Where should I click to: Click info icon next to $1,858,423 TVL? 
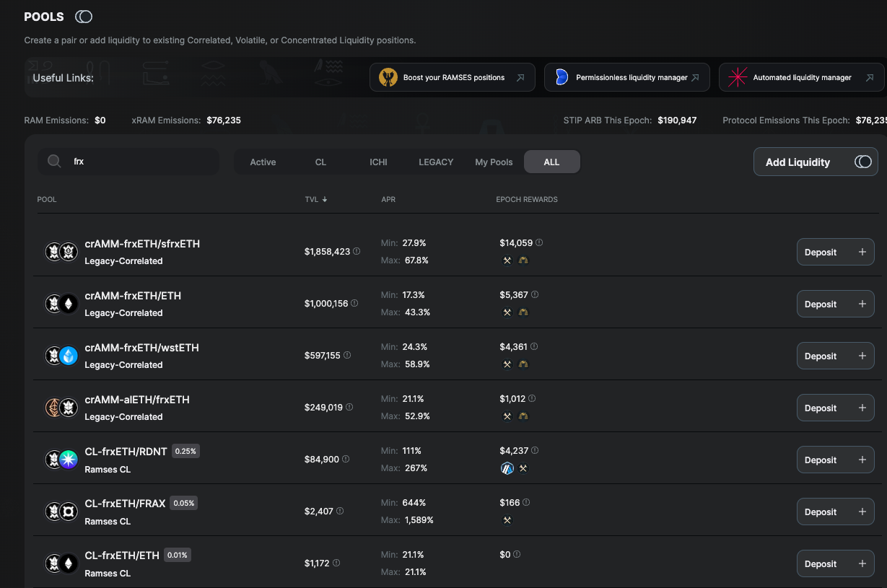coord(357,252)
